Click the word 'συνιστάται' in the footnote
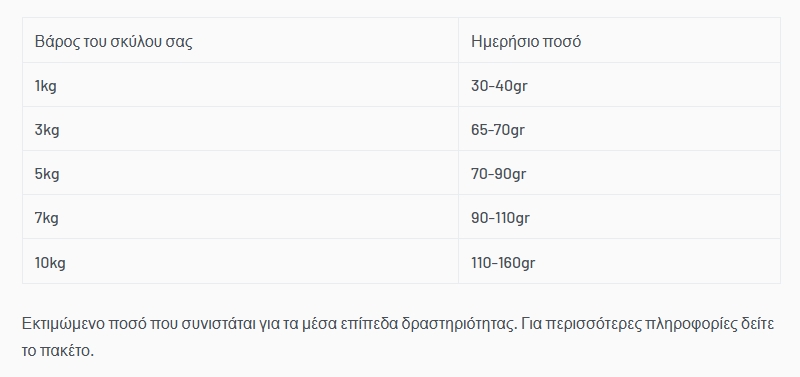 pos(220,324)
